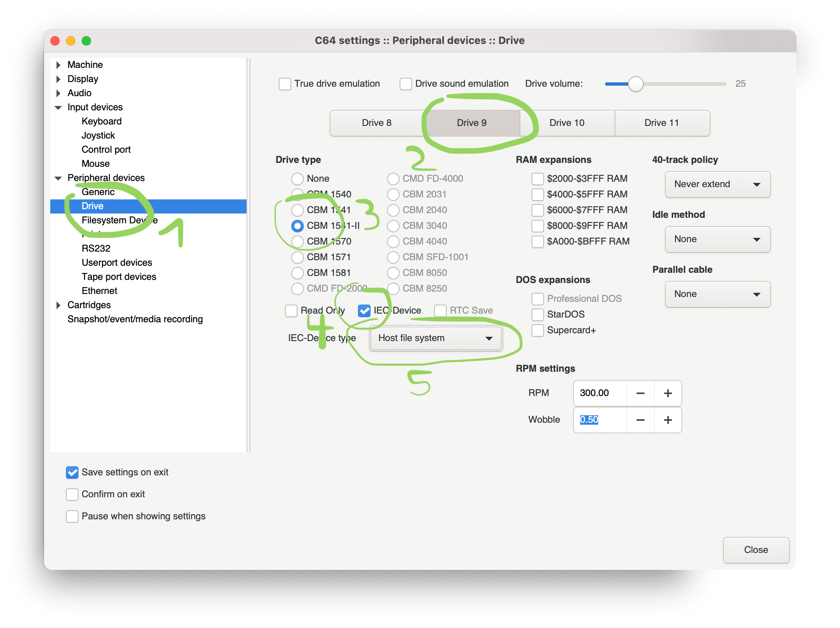Decrease Wobble with minus button
The width and height of the screenshot is (840, 628).
click(641, 420)
